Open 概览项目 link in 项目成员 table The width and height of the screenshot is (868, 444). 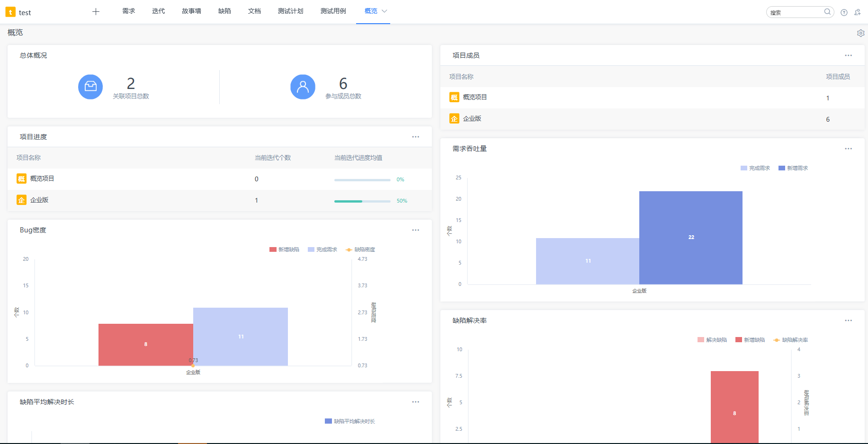point(475,97)
